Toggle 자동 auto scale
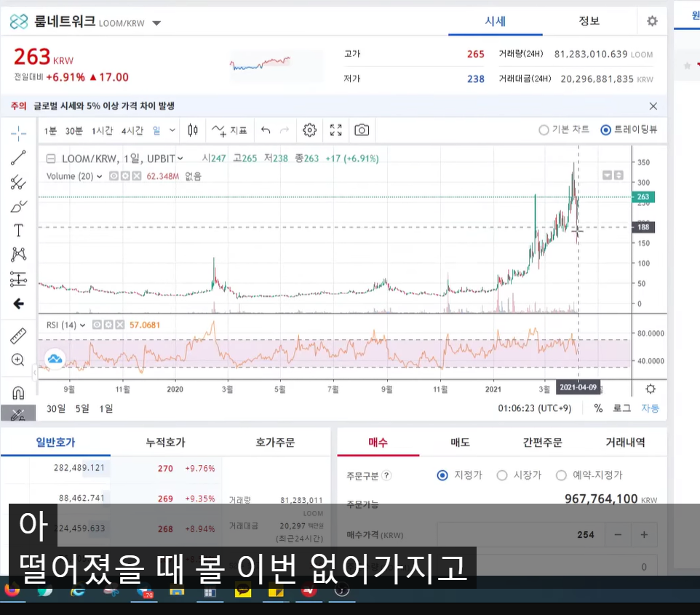700x615 pixels. click(x=650, y=408)
